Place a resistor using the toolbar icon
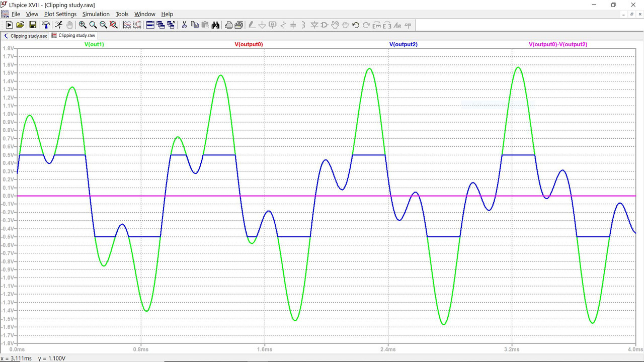The width and height of the screenshot is (644, 362). [283, 25]
